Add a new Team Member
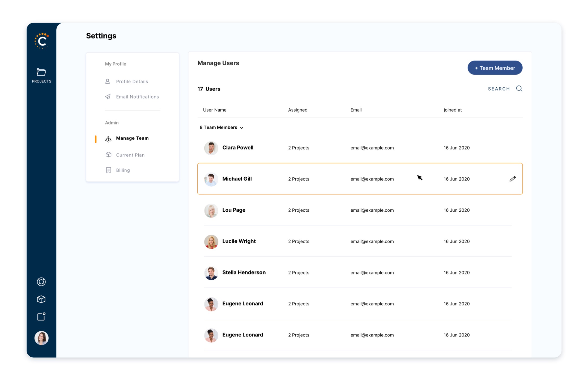 point(495,68)
